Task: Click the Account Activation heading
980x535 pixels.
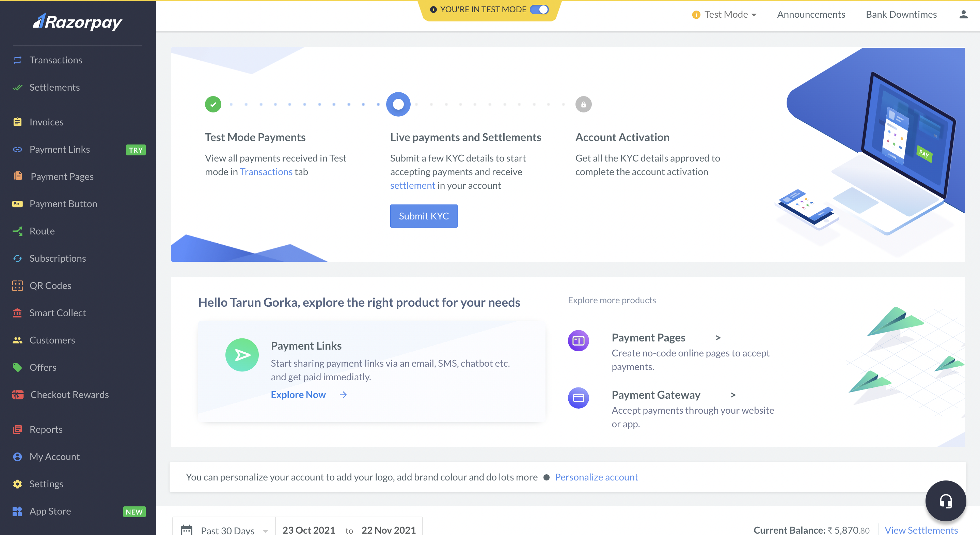Action: tap(622, 137)
